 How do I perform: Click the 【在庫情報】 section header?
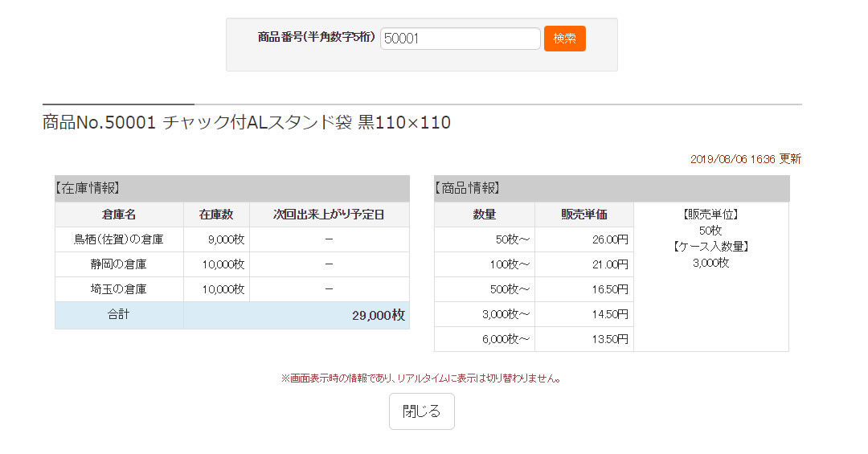point(232,188)
